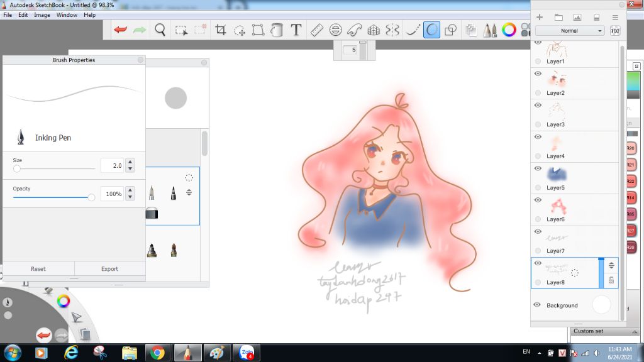Hide Layer3 with its eye icon
Viewport: 644px width, 362px height.
[538, 106]
